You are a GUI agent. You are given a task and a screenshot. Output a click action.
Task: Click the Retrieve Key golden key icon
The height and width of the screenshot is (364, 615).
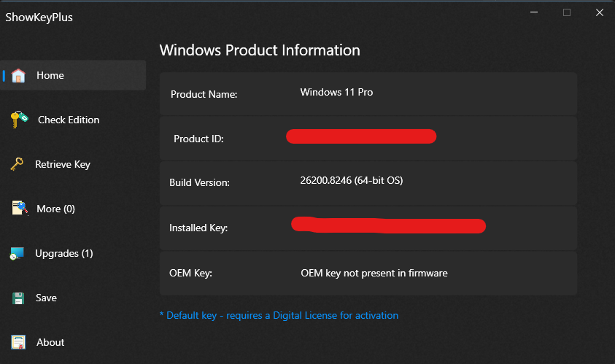(x=17, y=164)
